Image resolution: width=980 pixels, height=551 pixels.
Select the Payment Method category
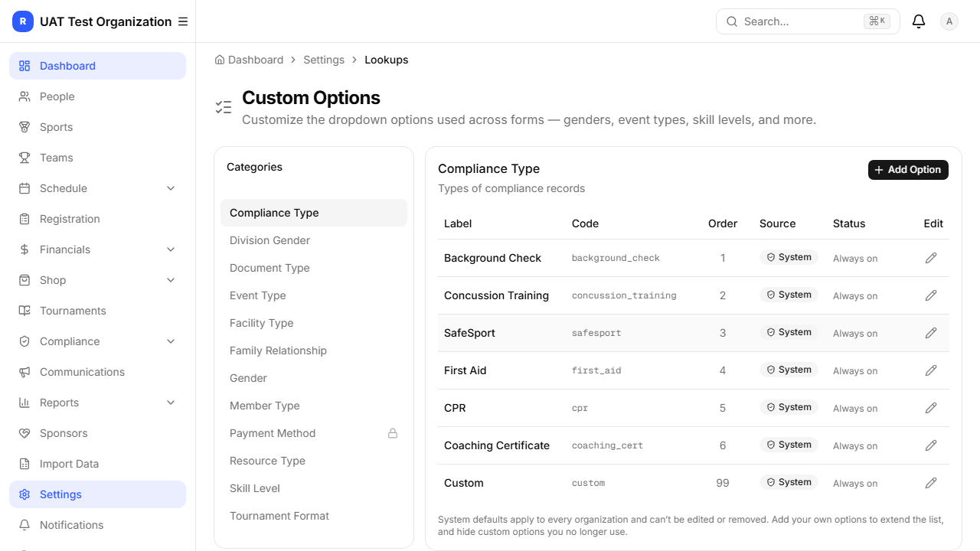[314, 433]
